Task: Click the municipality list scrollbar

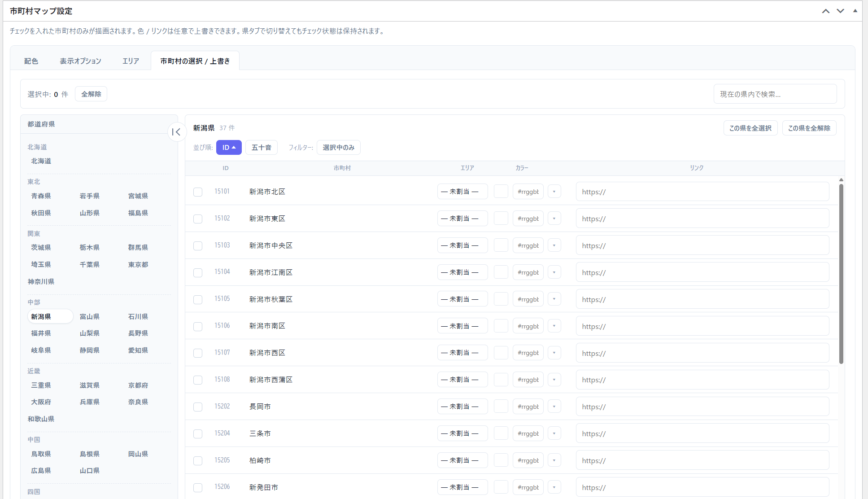Action: pos(841,273)
